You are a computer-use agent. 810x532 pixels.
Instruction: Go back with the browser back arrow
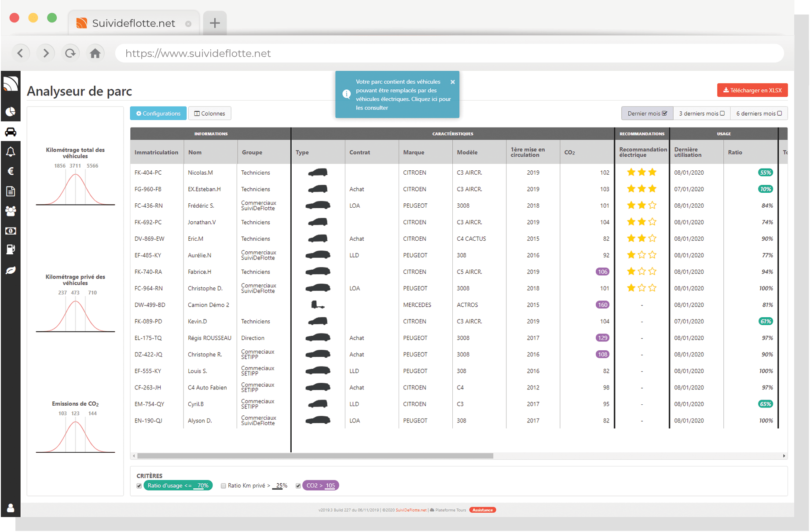point(20,53)
